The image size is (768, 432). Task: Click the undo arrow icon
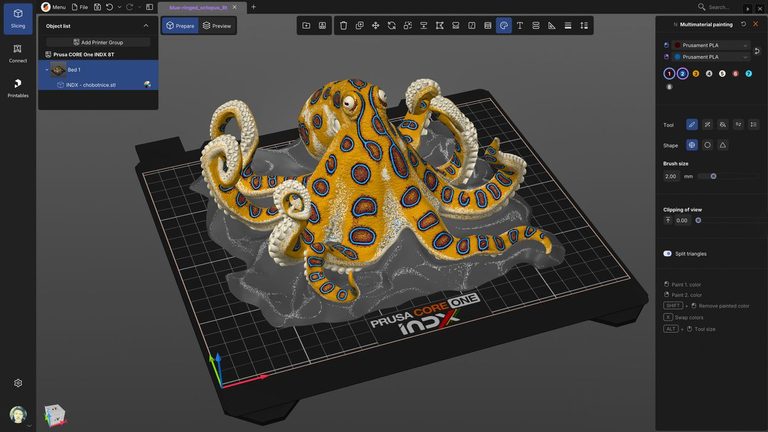tap(109, 7)
